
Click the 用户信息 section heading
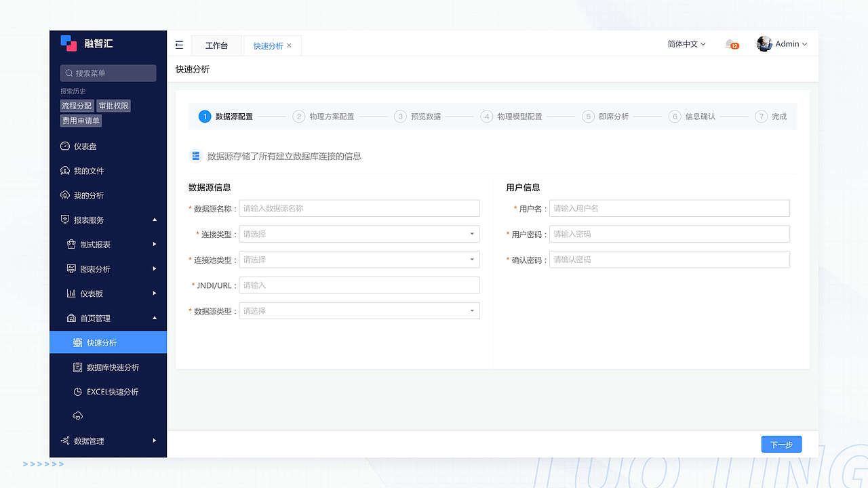pos(523,188)
